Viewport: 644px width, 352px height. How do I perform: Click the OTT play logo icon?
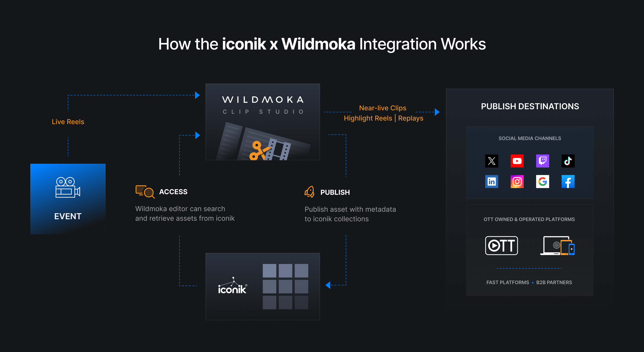[x=501, y=245]
